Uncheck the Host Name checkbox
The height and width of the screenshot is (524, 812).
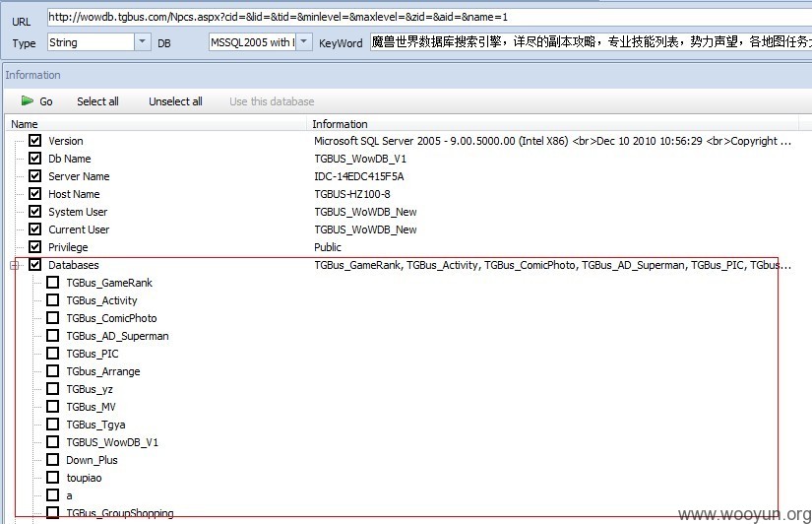tap(34, 193)
